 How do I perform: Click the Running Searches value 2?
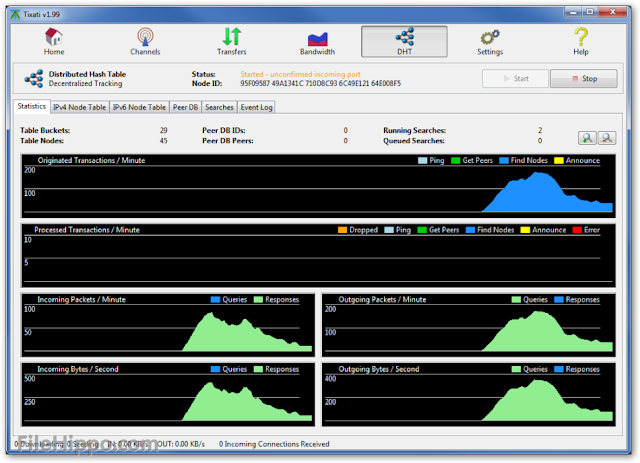click(x=540, y=130)
